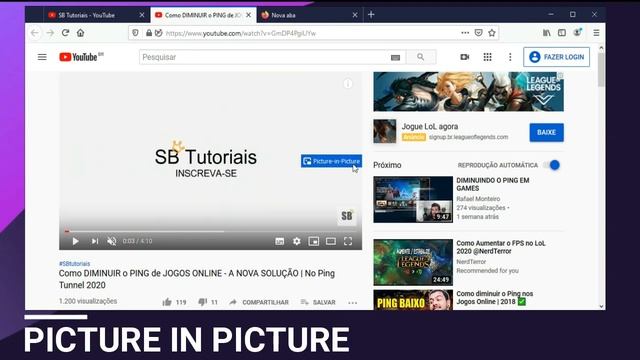Click Jogue LoL agora ad avatar
640x360 pixels.
tap(384, 131)
